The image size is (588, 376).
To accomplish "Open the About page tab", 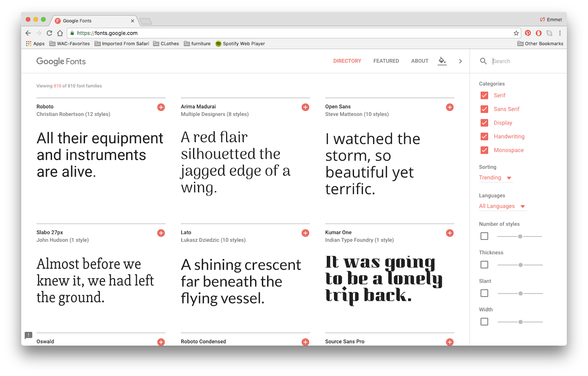I will (x=420, y=61).
